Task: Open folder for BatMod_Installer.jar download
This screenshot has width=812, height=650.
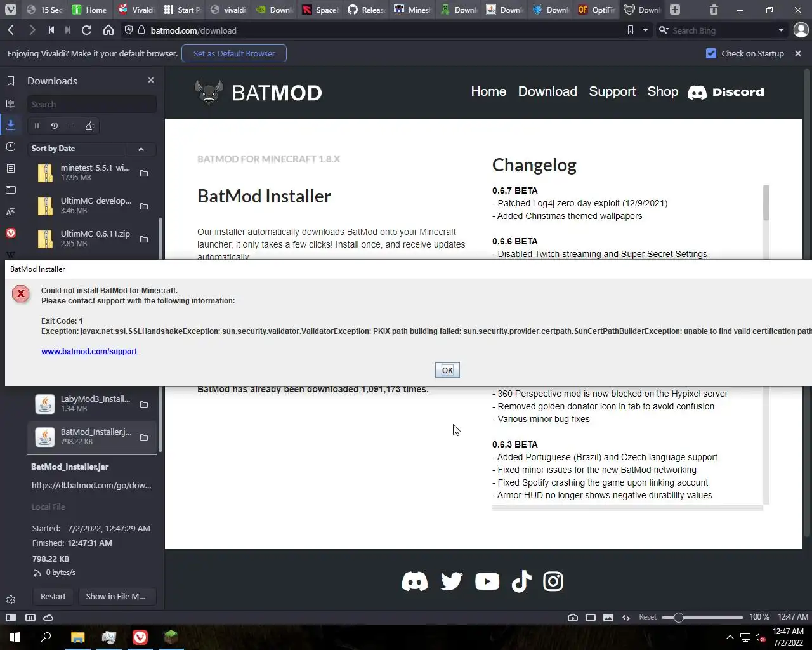Action: point(144,437)
